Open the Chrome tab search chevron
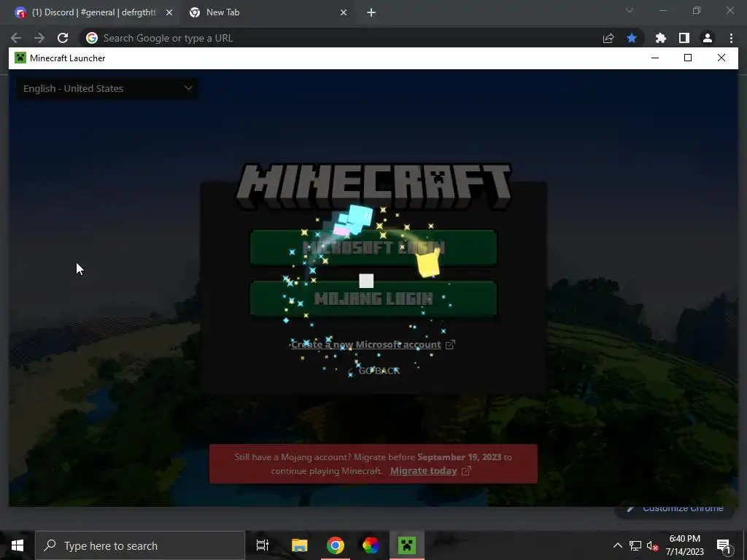This screenshot has width=747, height=560. [630, 10]
